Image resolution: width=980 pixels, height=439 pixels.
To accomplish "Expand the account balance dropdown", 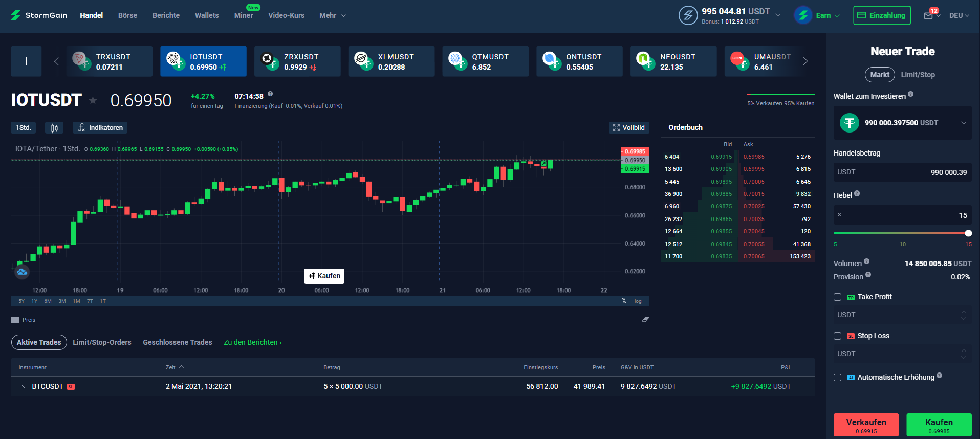I will [x=778, y=15].
